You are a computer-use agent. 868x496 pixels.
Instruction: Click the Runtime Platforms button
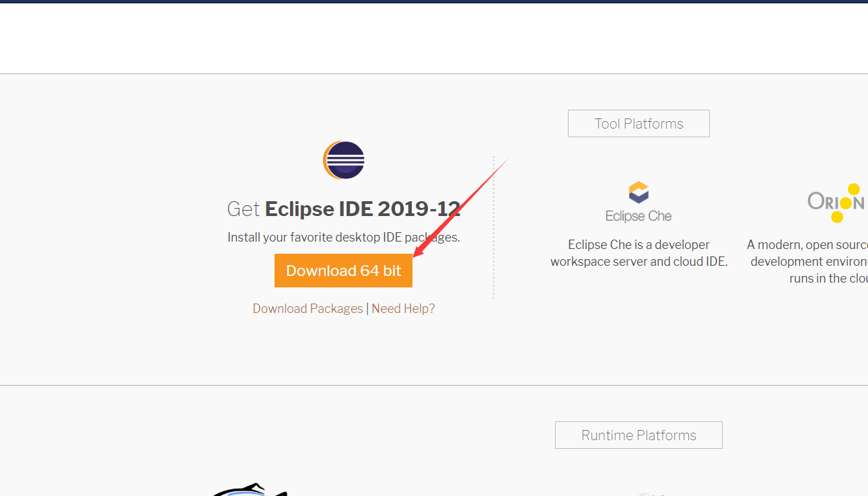coord(638,435)
